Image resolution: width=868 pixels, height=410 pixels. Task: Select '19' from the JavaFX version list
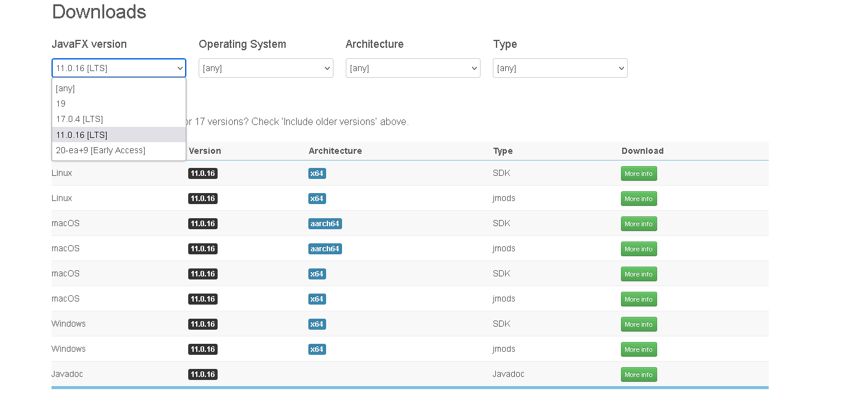tap(60, 104)
